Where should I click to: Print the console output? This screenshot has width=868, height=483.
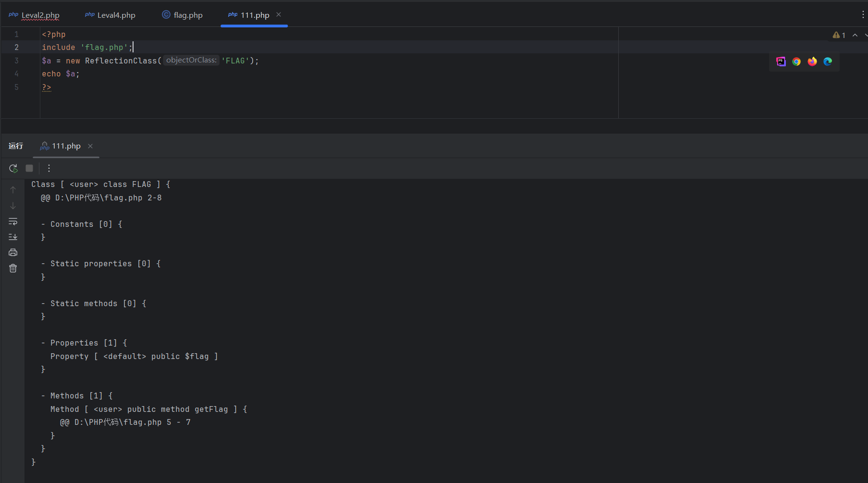coord(13,252)
